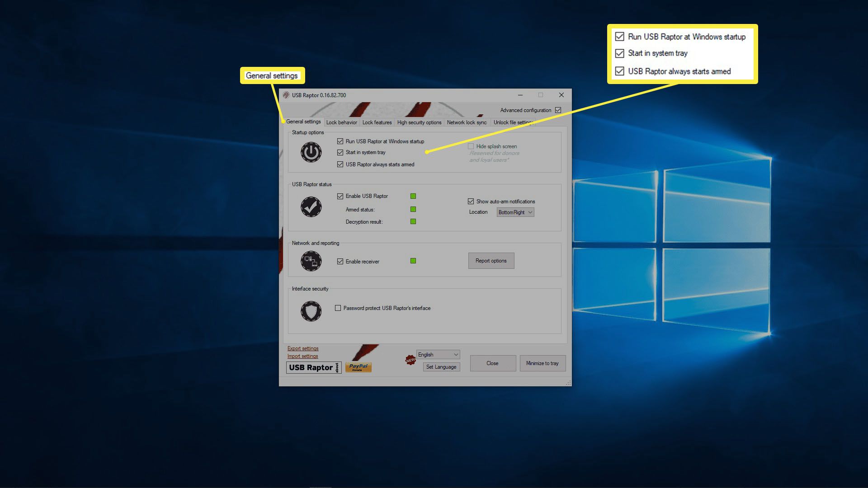Viewport: 868px width, 488px height.
Task: Toggle USB Raptor always starts armed
Action: [x=340, y=164]
